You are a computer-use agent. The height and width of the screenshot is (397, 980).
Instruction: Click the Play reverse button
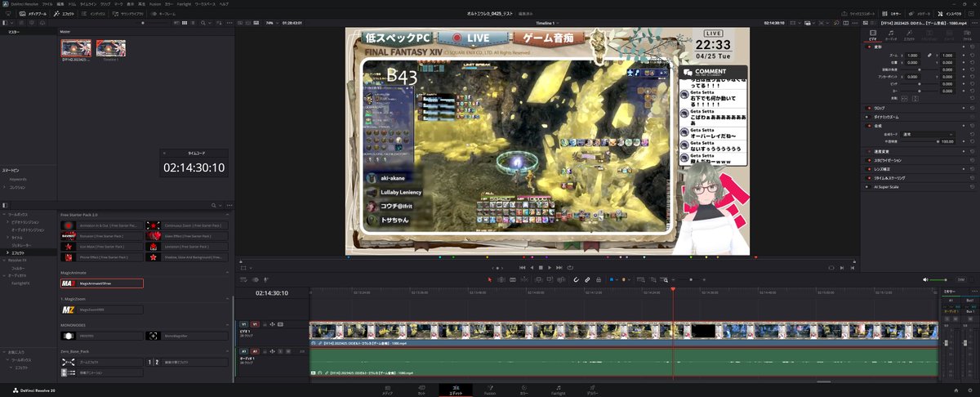(x=532, y=267)
